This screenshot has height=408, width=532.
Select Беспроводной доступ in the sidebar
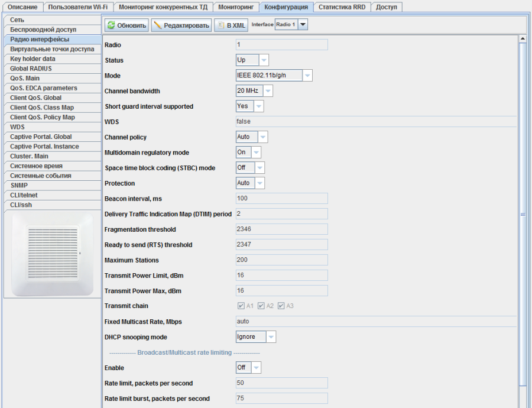(53, 30)
